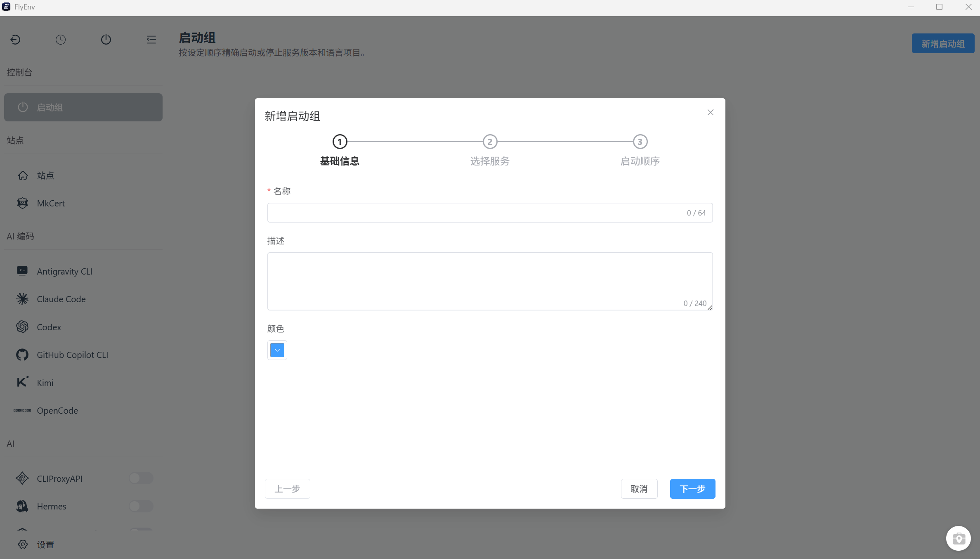Click 取消 to cancel the dialog
The image size is (980, 559).
coord(639,489)
